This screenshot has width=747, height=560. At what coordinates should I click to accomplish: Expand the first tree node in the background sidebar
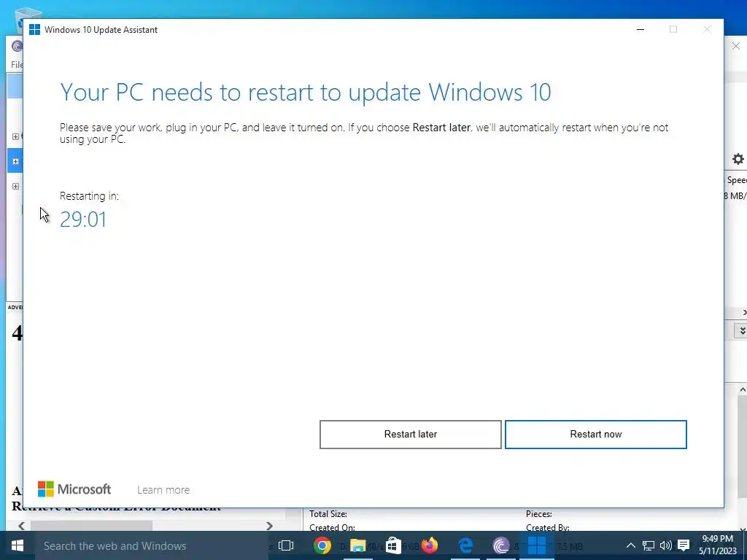[16, 136]
